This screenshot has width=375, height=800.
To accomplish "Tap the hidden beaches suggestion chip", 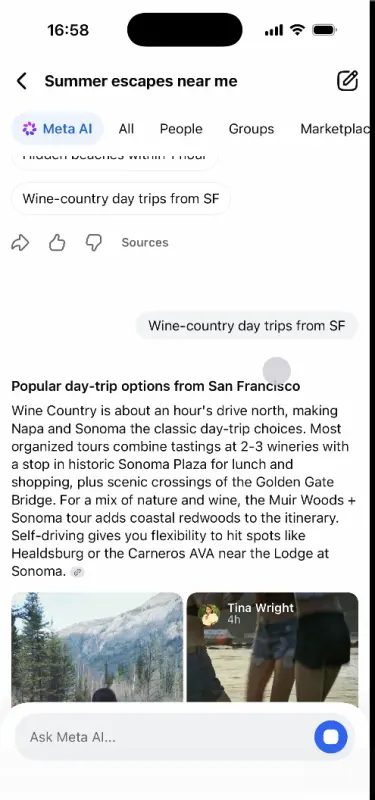I will click(115, 160).
